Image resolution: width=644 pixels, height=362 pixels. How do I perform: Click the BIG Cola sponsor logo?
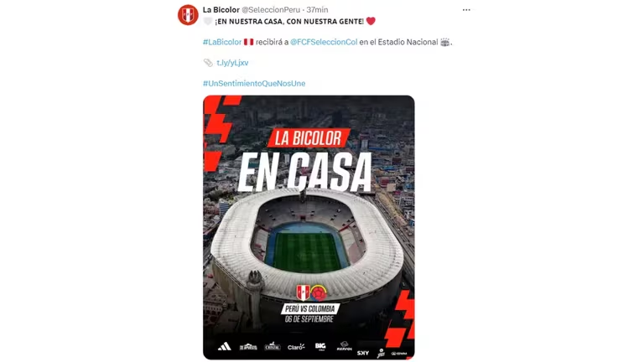[x=320, y=347]
